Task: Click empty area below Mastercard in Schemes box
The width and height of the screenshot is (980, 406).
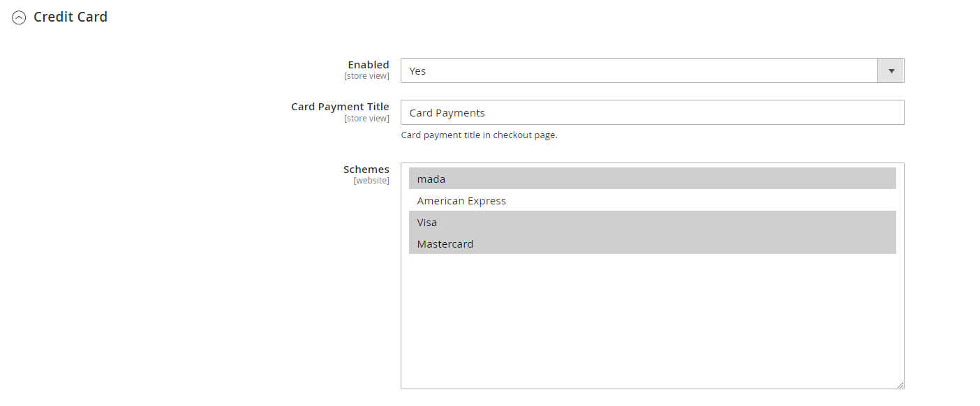Action: click(x=652, y=321)
